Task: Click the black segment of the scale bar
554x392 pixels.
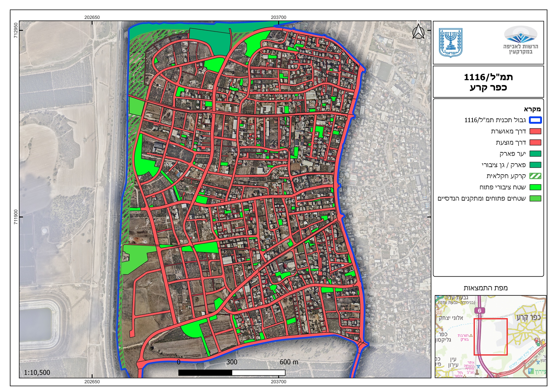Action: coord(205,372)
